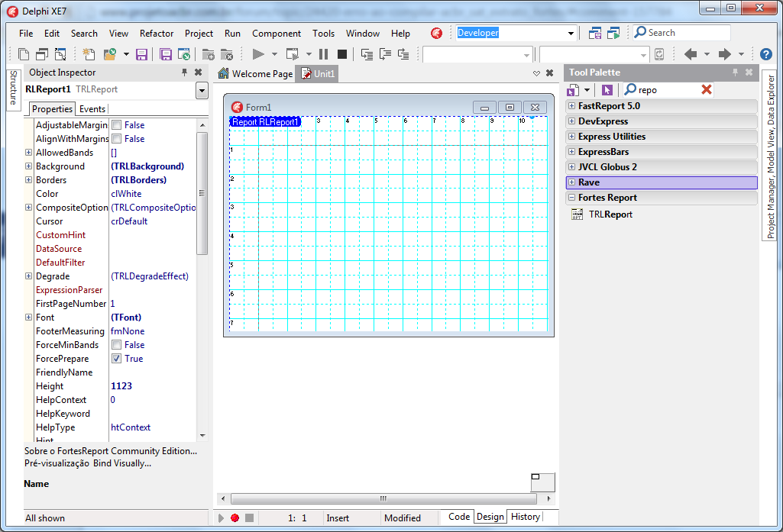The height and width of the screenshot is (532, 783).
Task: Click the red breakpoint record icon
Action: (235, 518)
